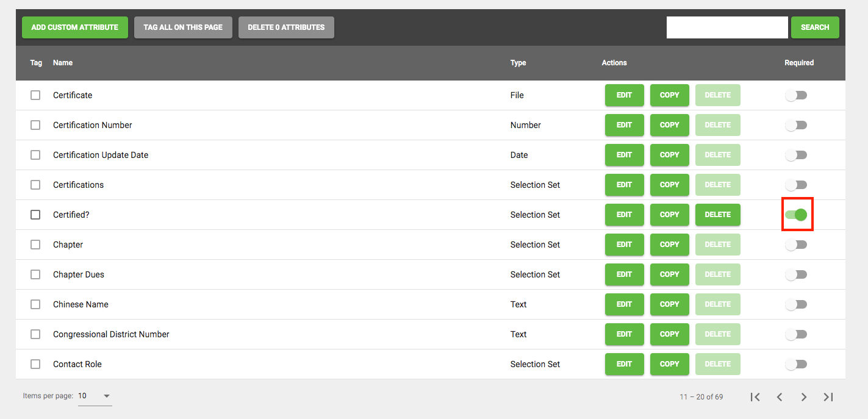Tag the Certifications row checkbox
This screenshot has width=868, height=419.
point(35,185)
